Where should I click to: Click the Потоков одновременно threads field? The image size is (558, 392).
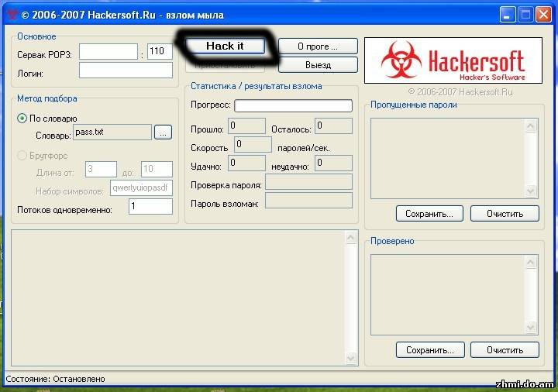coord(150,206)
